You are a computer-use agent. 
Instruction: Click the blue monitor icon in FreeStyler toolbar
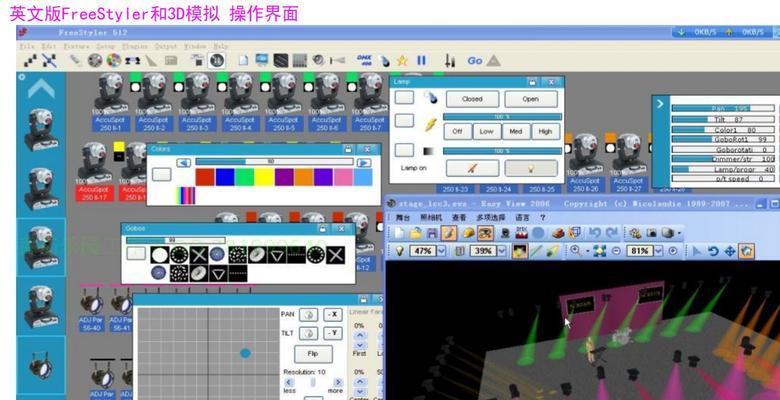click(x=262, y=61)
